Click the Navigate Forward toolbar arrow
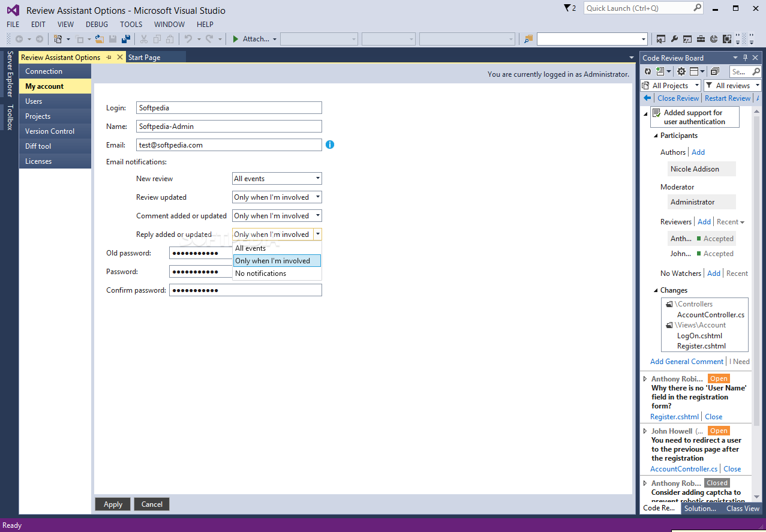The image size is (766, 532). 40,39
